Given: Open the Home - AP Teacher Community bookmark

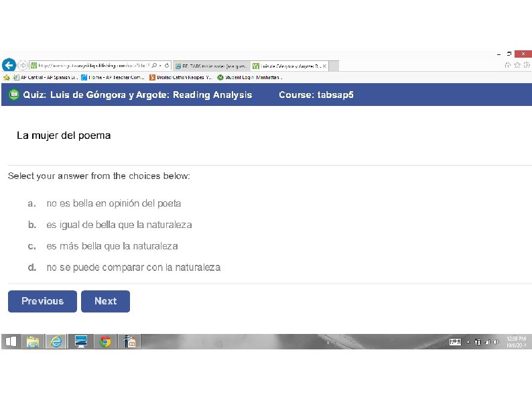Looking at the screenshot, I should [x=113, y=77].
